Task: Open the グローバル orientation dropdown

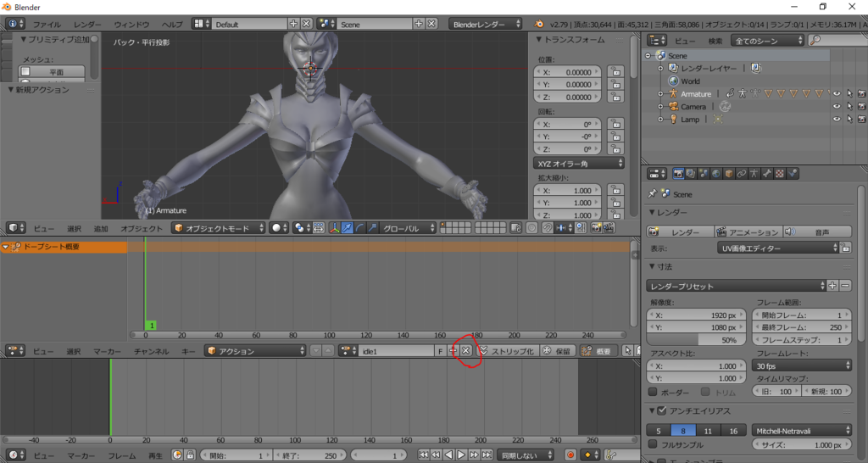Action: 409,228
